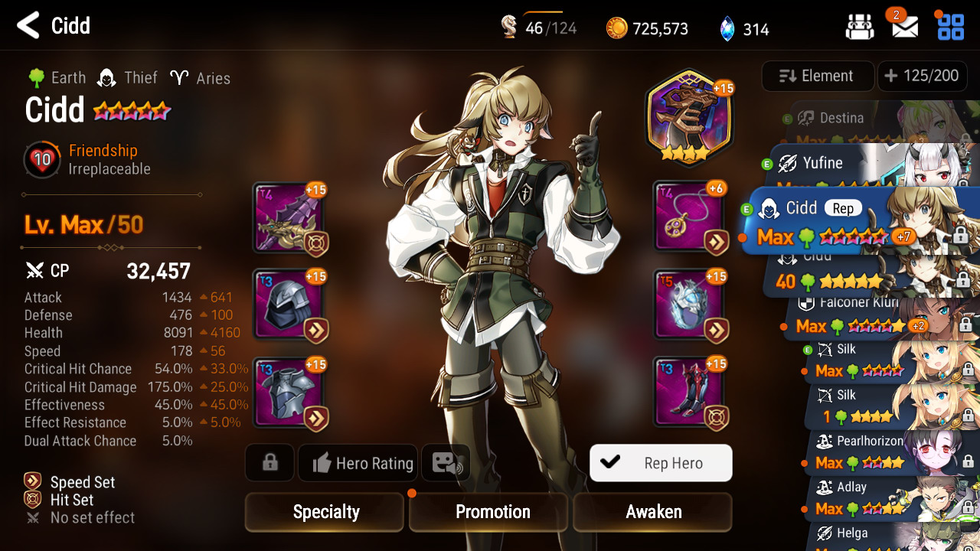
Task: Select the +15 boots equipment slot
Action: (690, 391)
